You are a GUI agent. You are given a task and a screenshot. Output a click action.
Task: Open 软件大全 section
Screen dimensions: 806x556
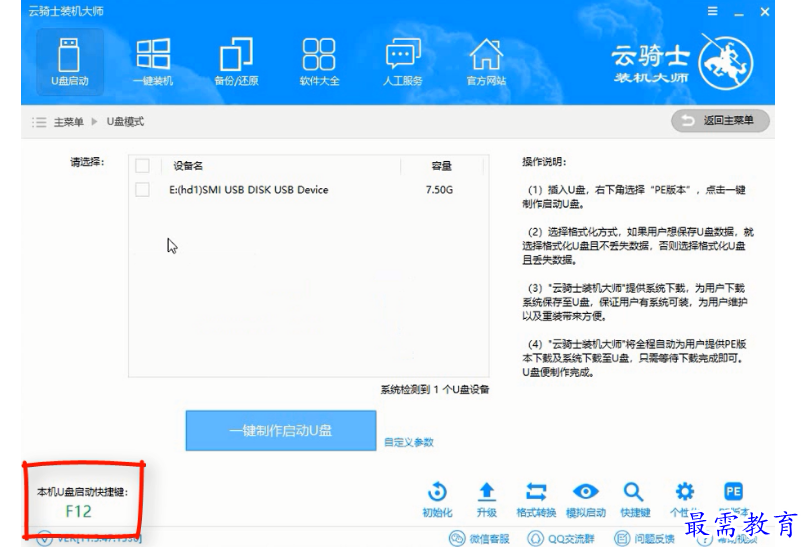[x=319, y=62]
